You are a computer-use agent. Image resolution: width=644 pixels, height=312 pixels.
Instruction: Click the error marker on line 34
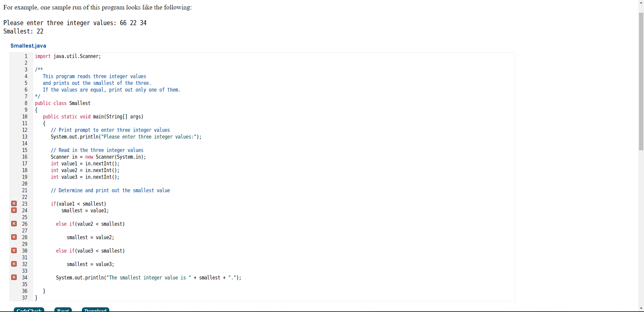14,277
